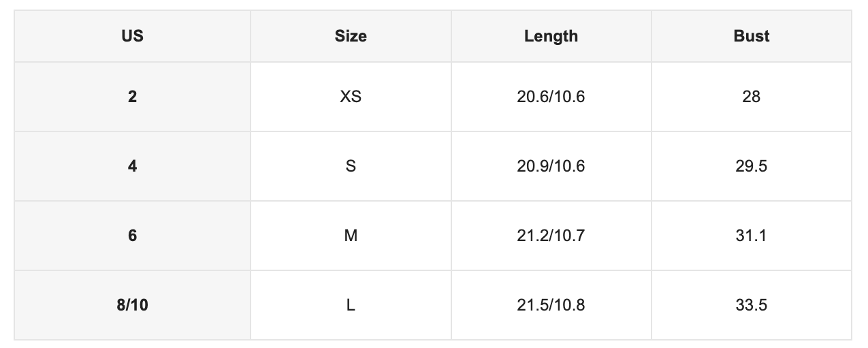The width and height of the screenshot is (868, 348).
Task: Click the XS size cell
Action: coord(351,97)
